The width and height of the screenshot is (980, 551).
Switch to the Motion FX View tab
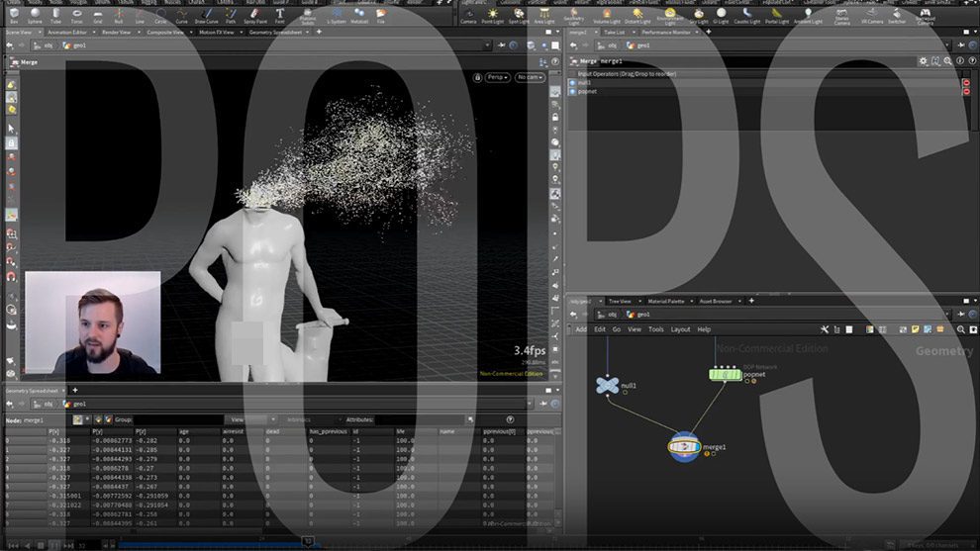click(216, 32)
